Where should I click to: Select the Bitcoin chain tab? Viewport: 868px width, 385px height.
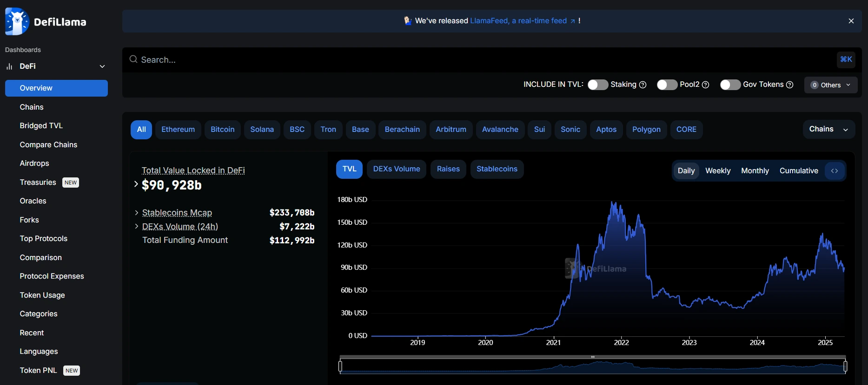(x=223, y=130)
